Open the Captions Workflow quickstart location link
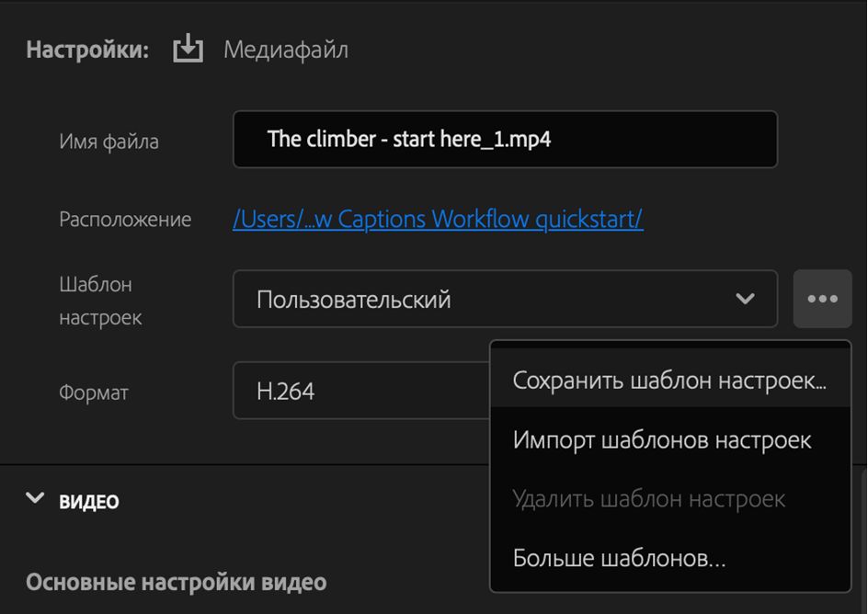 [x=439, y=219]
